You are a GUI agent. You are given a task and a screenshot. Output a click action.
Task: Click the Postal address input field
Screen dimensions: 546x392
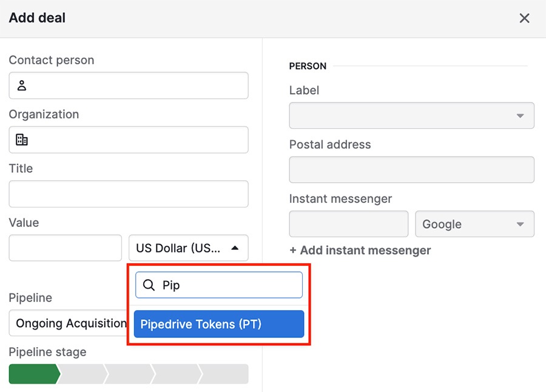click(x=411, y=170)
